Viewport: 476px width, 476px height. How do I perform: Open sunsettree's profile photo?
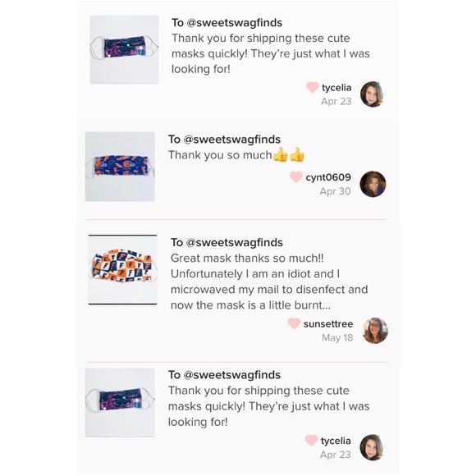(375, 331)
